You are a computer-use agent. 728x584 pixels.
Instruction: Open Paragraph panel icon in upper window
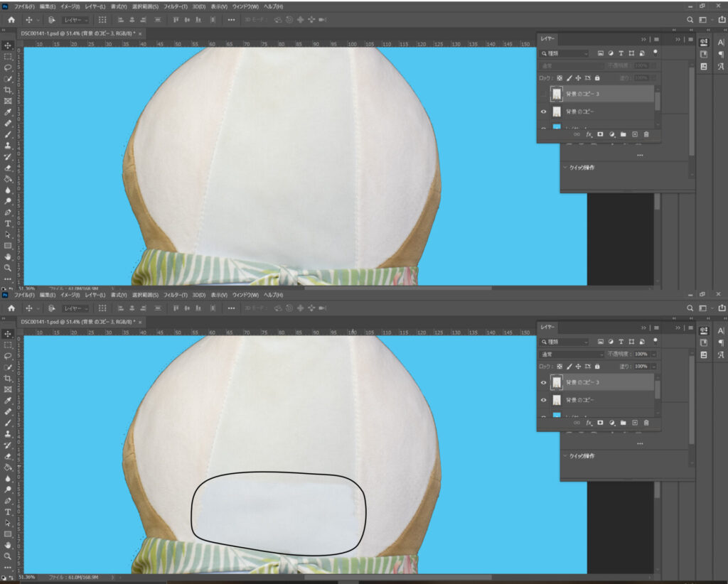(721, 54)
